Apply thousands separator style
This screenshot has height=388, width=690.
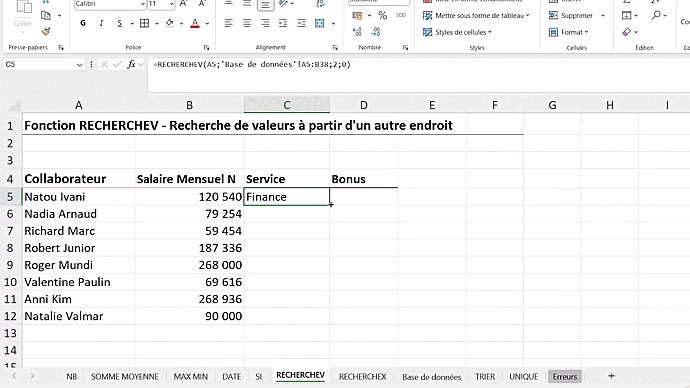tap(401, 15)
